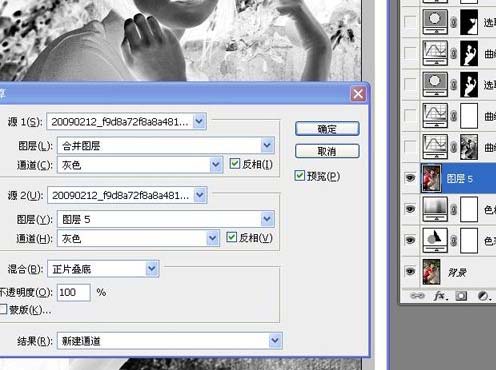Click the 不透明度 opacity input field
Screen dimensions: 496x370
(74, 292)
